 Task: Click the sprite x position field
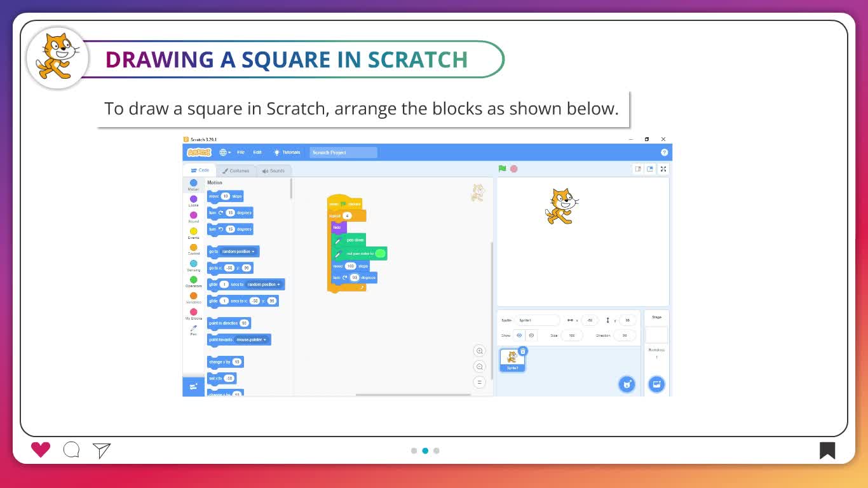[590, 320]
